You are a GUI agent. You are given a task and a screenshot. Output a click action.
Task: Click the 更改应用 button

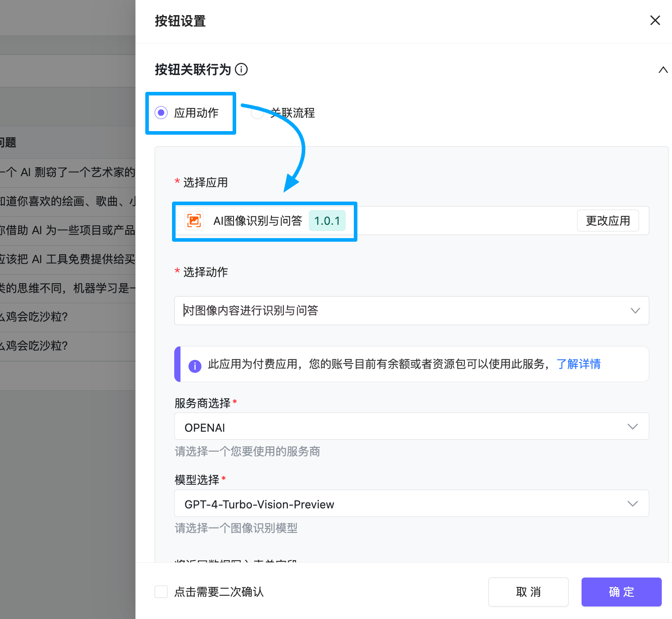coord(608,221)
